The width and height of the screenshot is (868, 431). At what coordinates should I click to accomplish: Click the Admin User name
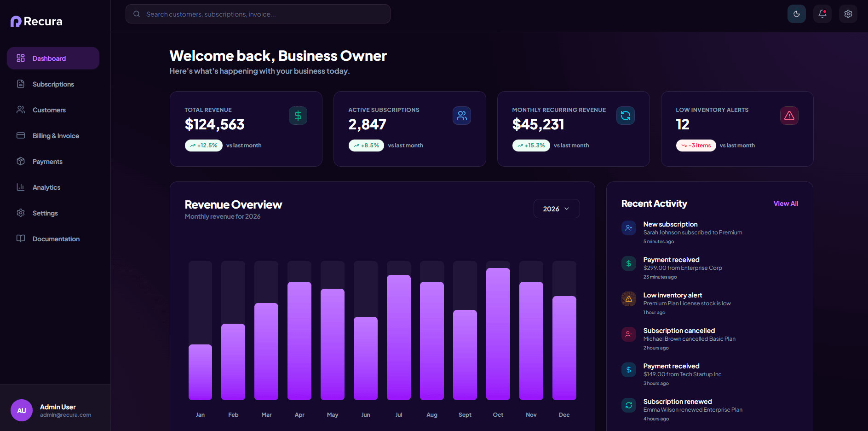(x=57, y=407)
